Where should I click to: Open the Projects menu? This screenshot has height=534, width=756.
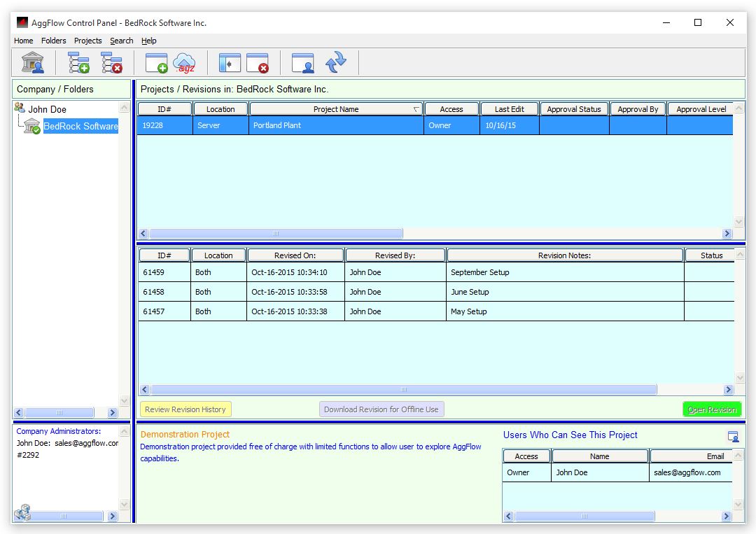pyautogui.click(x=87, y=41)
